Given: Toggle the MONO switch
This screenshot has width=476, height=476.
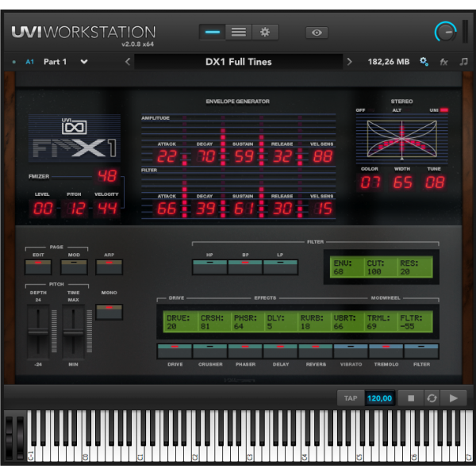Looking at the screenshot, I should click(109, 312).
